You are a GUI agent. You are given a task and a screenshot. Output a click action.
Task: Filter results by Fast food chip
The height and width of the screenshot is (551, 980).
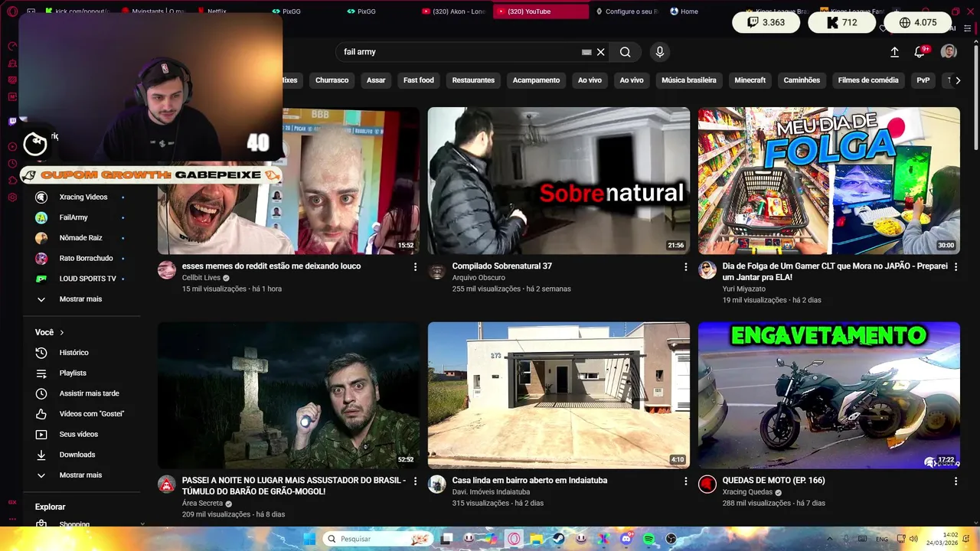pyautogui.click(x=419, y=80)
